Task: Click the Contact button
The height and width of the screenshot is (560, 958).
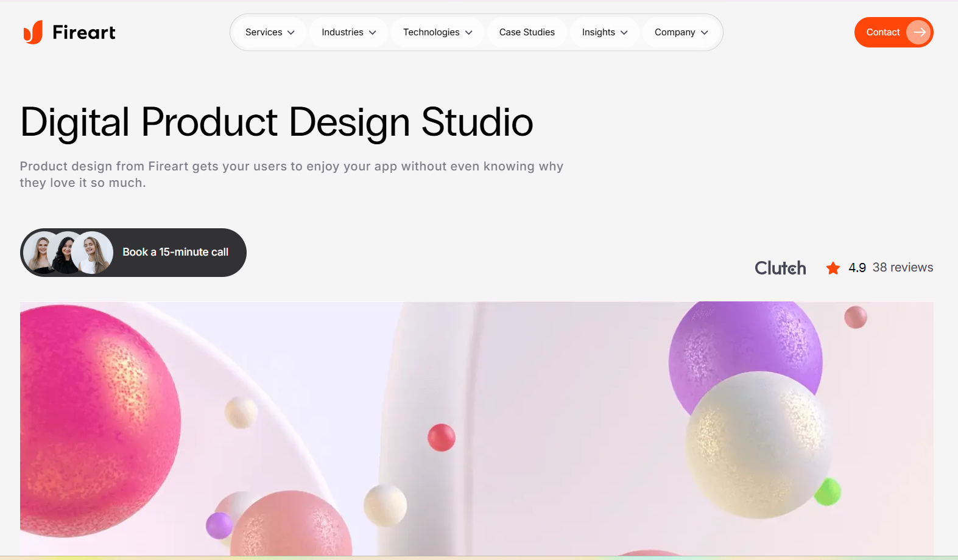Action: click(x=893, y=32)
